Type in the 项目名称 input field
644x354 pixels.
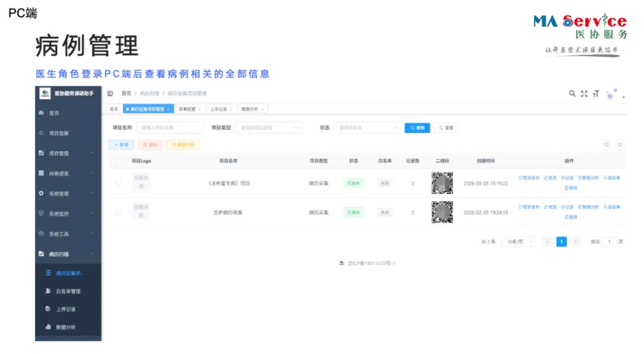click(x=169, y=128)
